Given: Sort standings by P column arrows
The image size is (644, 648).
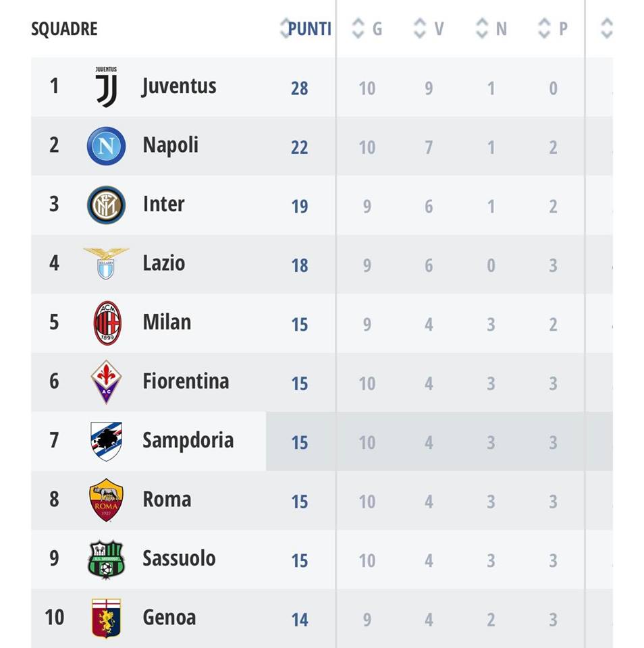Looking at the screenshot, I should pyautogui.click(x=544, y=28).
